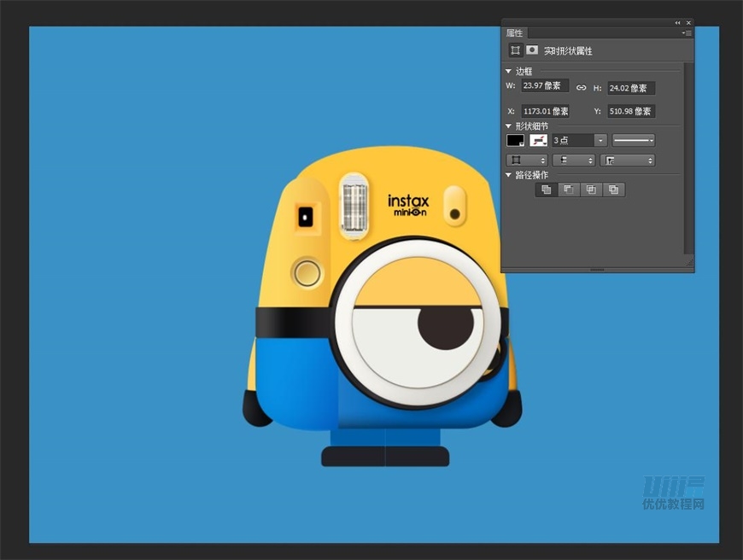Switch to the 属性 tab
743x560 pixels.
[514, 33]
